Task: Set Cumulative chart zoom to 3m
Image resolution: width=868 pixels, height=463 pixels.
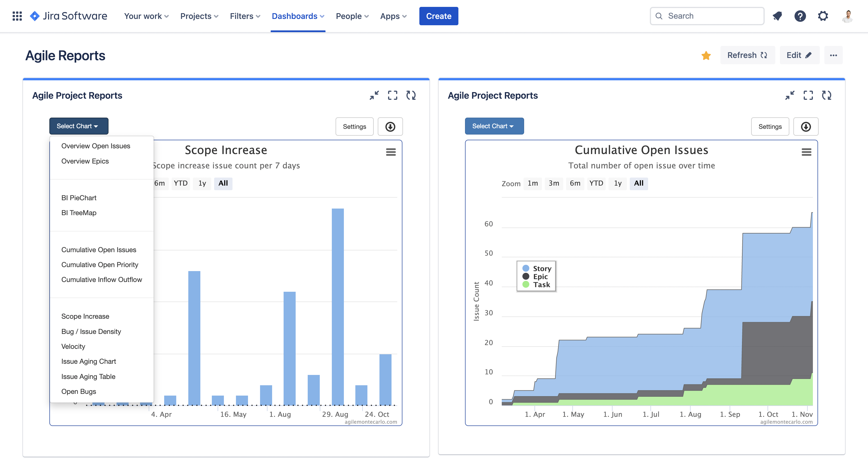Action: tap(554, 183)
